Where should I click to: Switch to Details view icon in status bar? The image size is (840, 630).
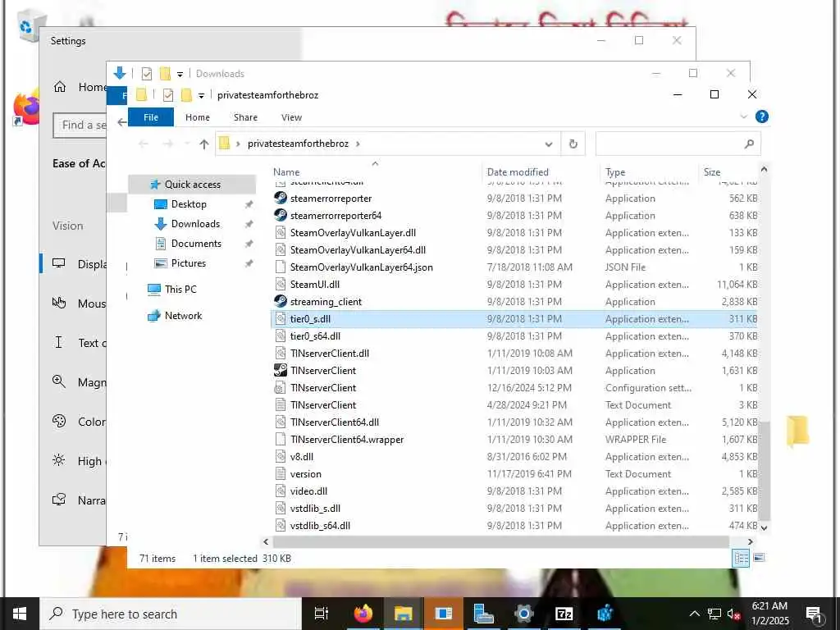click(741, 558)
